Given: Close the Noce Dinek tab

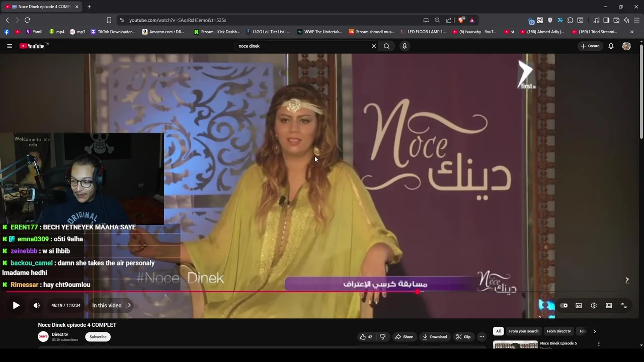Looking at the screenshot, I should [76, 7].
